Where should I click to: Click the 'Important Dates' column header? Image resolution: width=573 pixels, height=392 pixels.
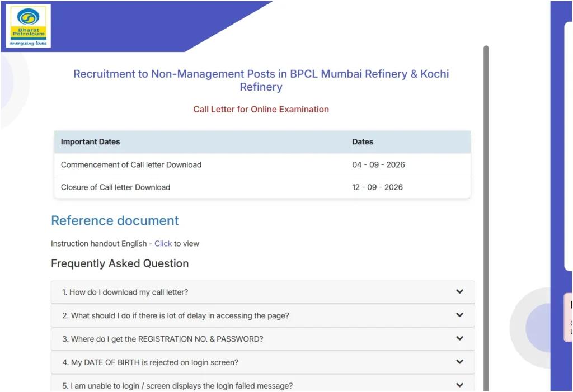90,141
